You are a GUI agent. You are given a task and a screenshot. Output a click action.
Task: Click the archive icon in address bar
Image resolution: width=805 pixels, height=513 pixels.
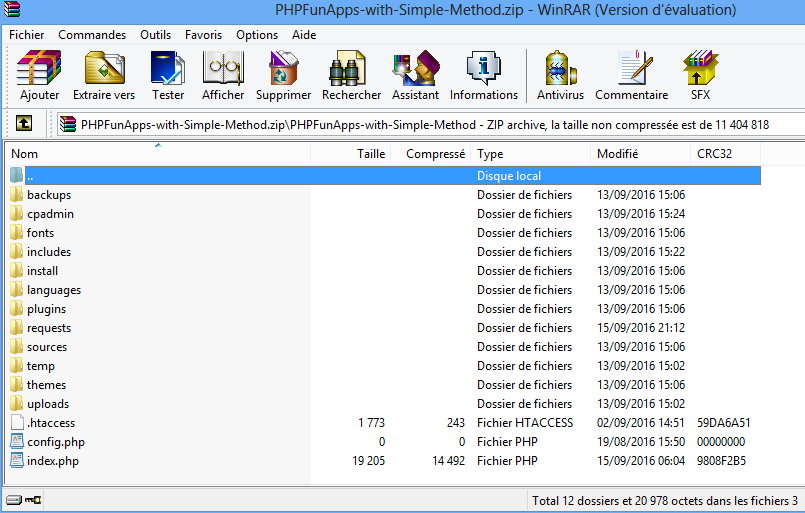[x=68, y=124]
